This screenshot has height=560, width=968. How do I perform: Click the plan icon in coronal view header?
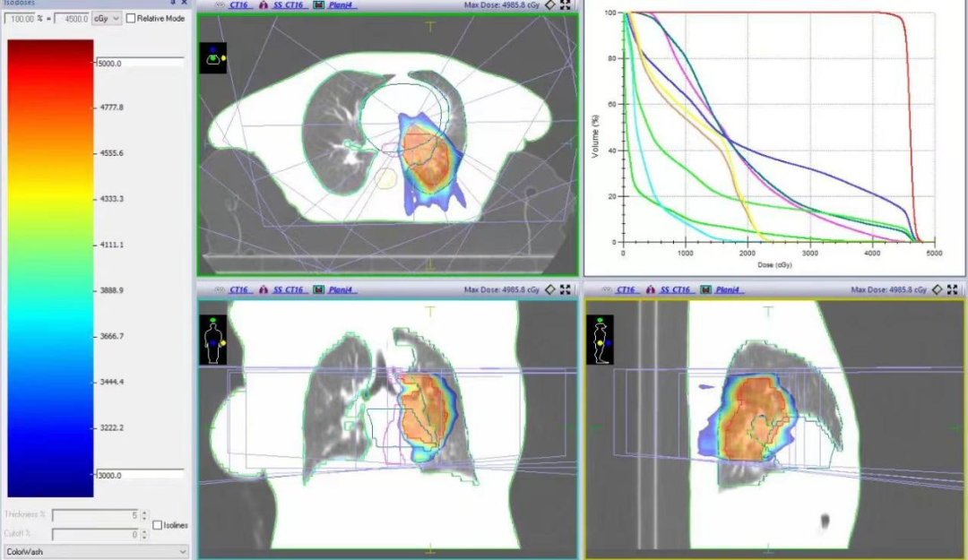pyautogui.click(x=318, y=289)
